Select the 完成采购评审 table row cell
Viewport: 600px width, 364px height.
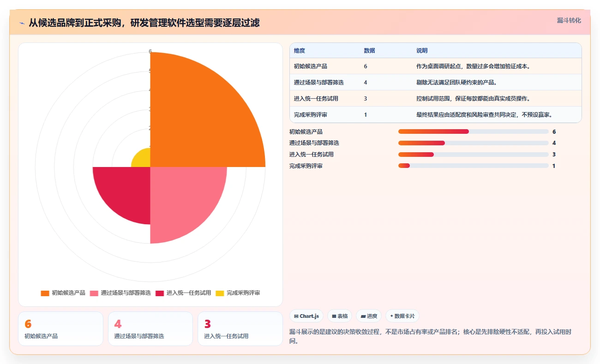pyautogui.click(x=311, y=115)
